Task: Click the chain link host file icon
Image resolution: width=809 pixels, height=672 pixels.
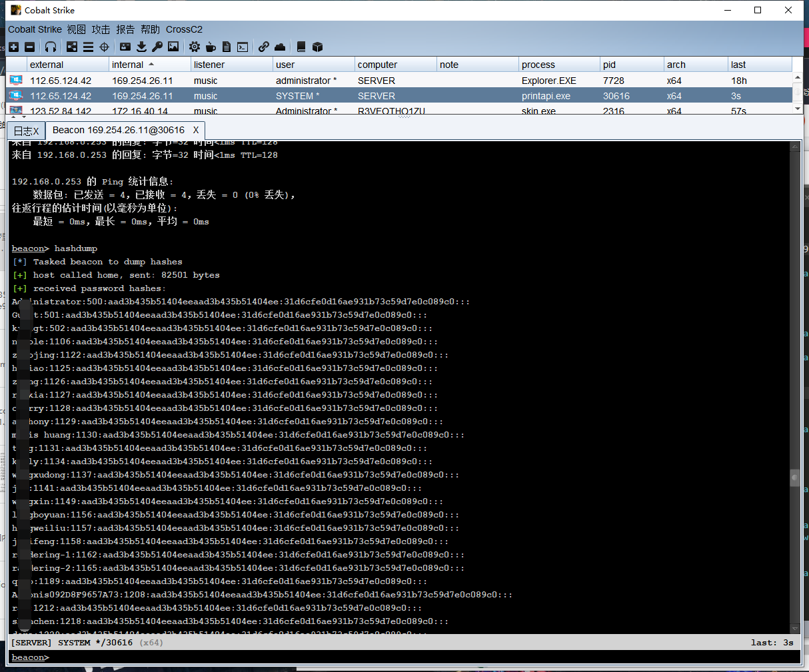Action: pos(264,47)
